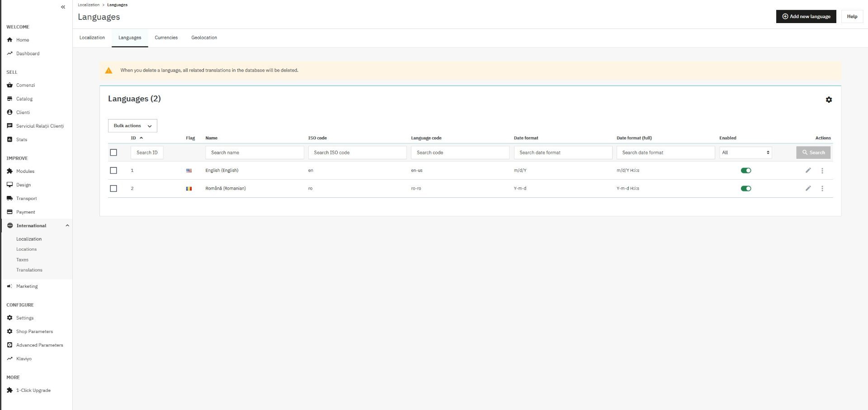This screenshot has width=868, height=410.
Task: Click the en-us language code cell
Action: (416, 171)
